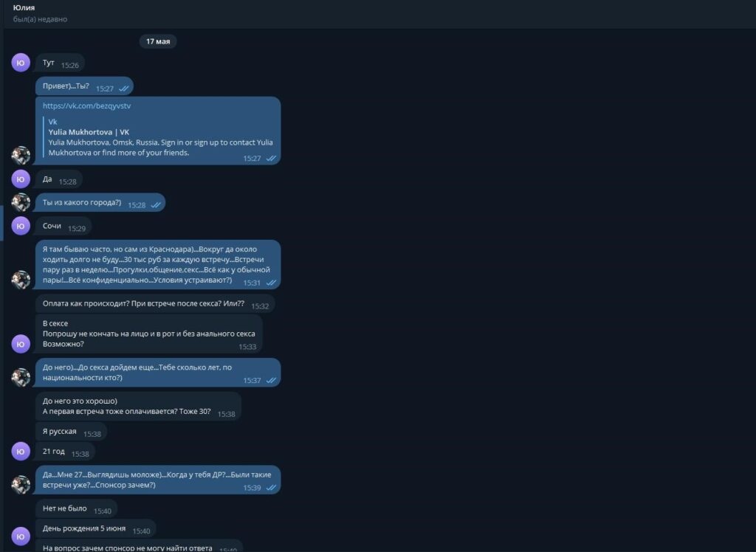Open the Юлия chat header name
The width and height of the screenshot is (756, 552).
point(24,7)
